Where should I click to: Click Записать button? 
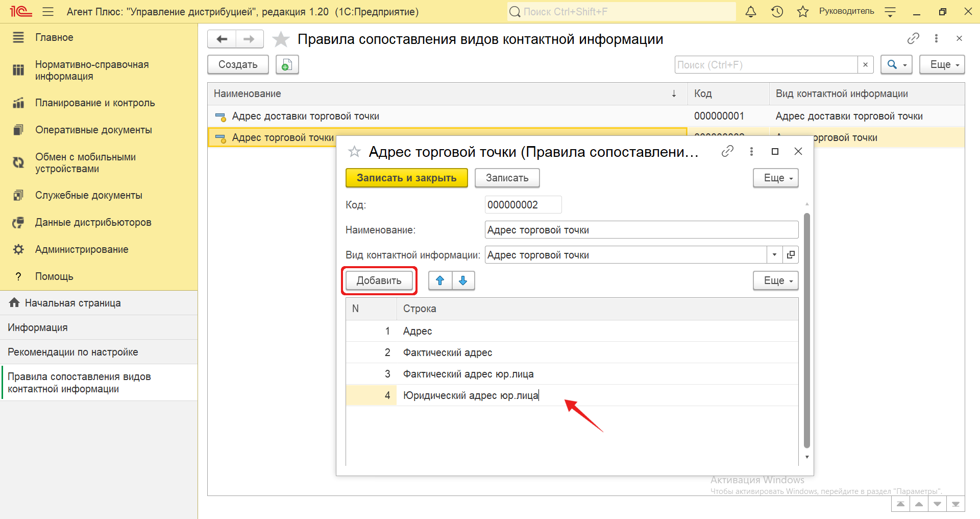pos(507,178)
